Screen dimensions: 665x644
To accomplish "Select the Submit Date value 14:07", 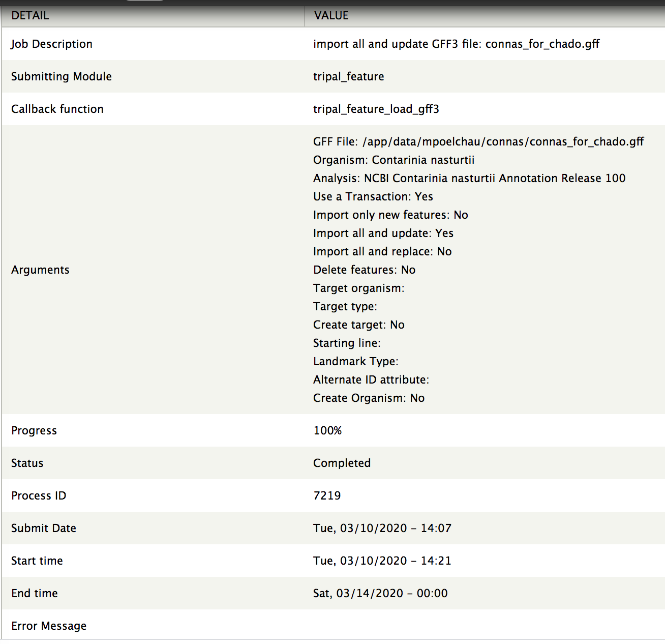I will coord(382,529).
